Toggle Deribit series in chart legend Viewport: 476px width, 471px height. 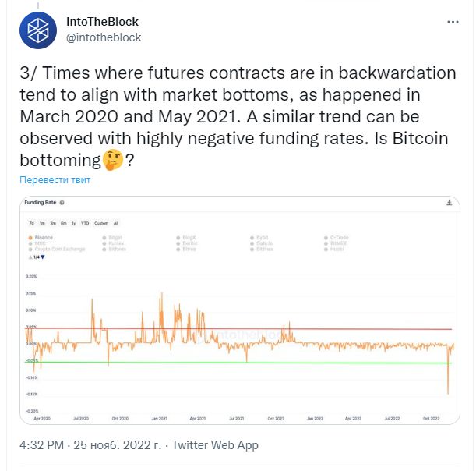188,242
